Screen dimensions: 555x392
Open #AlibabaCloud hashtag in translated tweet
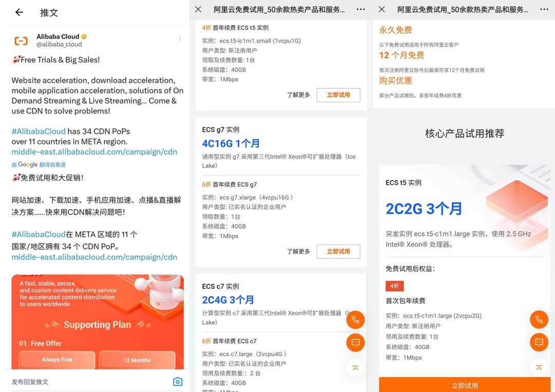39,234
